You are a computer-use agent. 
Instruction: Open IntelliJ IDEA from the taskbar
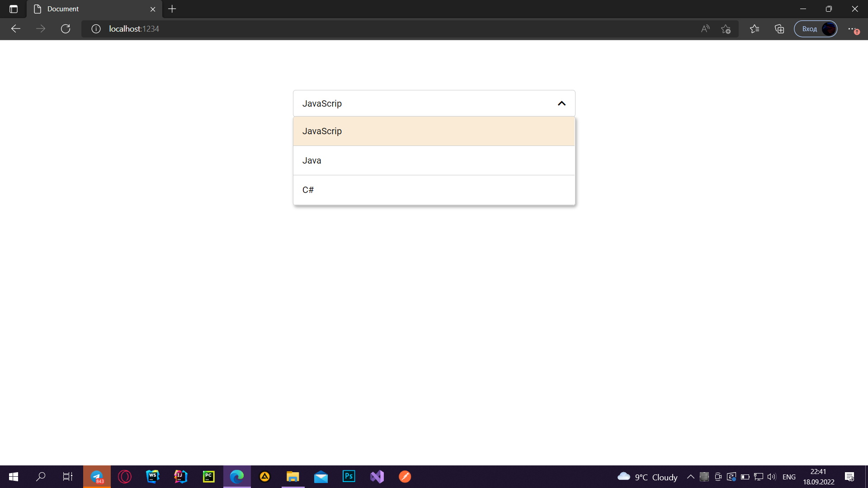[180, 477]
